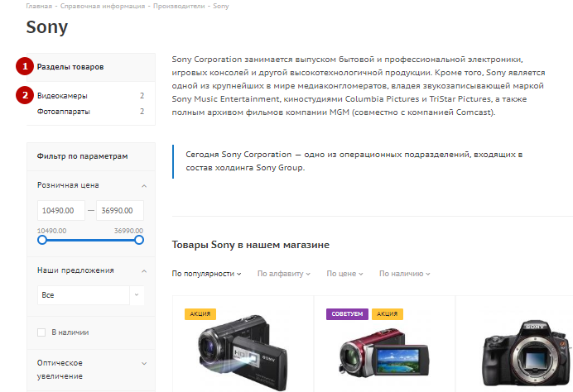Click Товары Sony в нашем магазине heading
The height and width of the screenshot is (392, 573).
click(x=251, y=245)
